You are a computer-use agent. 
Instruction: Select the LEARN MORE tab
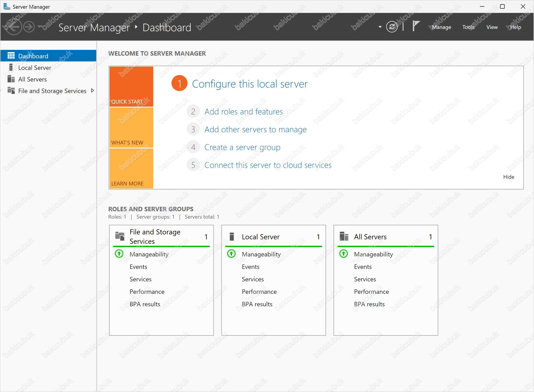click(131, 169)
